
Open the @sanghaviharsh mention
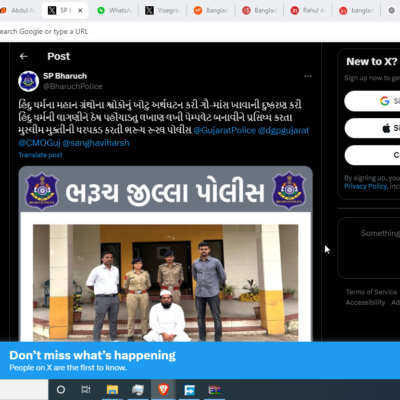coord(96,143)
